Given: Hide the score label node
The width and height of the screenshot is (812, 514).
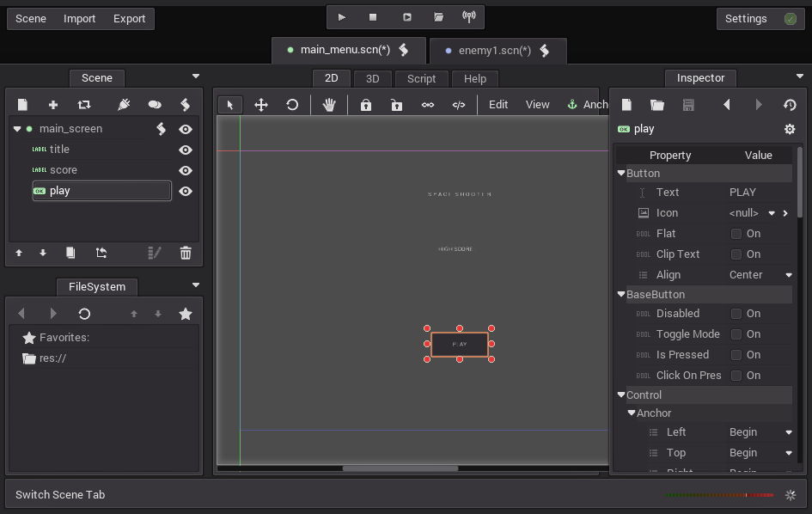Looking at the screenshot, I should pyautogui.click(x=186, y=170).
